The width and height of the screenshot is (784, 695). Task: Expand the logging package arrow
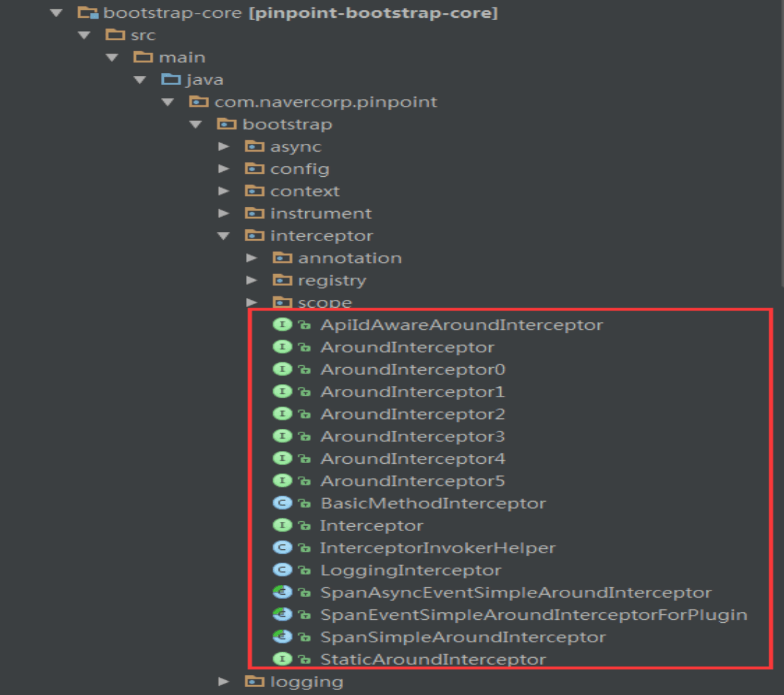[224, 681]
